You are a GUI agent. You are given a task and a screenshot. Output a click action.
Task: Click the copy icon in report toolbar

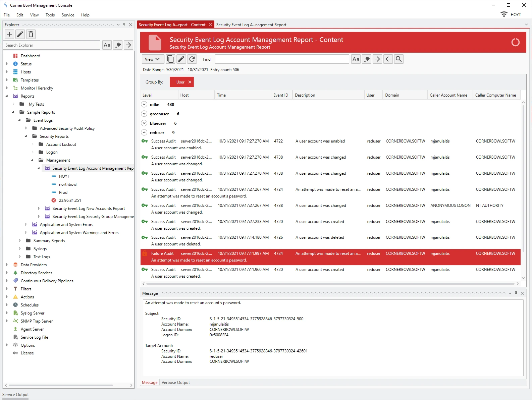(x=170, y=59)
